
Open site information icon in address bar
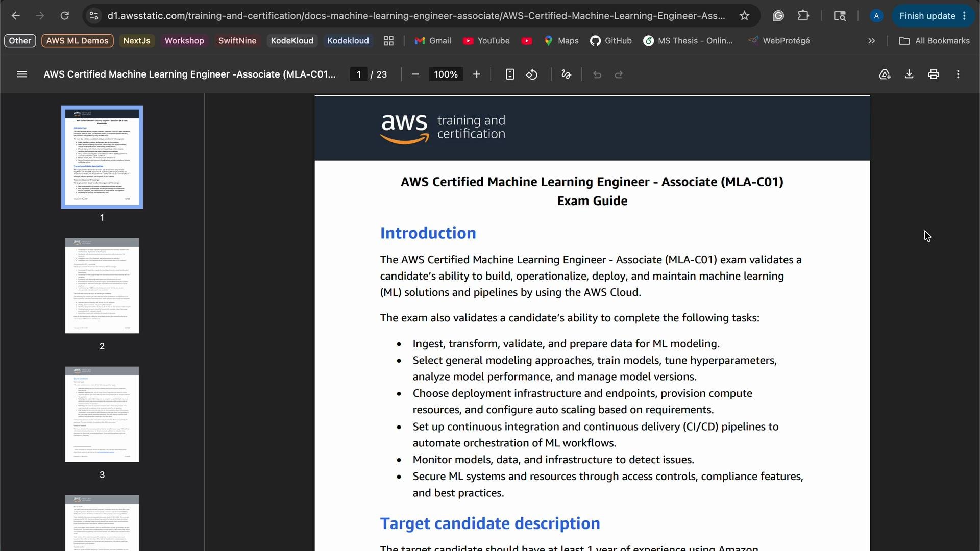pyautogui.click(x=94, y=16)
